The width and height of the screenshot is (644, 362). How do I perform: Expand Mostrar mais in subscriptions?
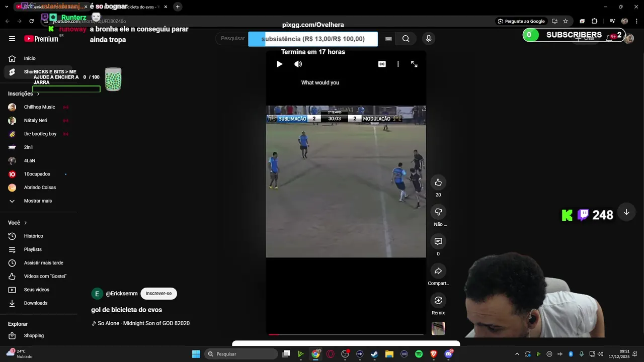pos(38,201)
